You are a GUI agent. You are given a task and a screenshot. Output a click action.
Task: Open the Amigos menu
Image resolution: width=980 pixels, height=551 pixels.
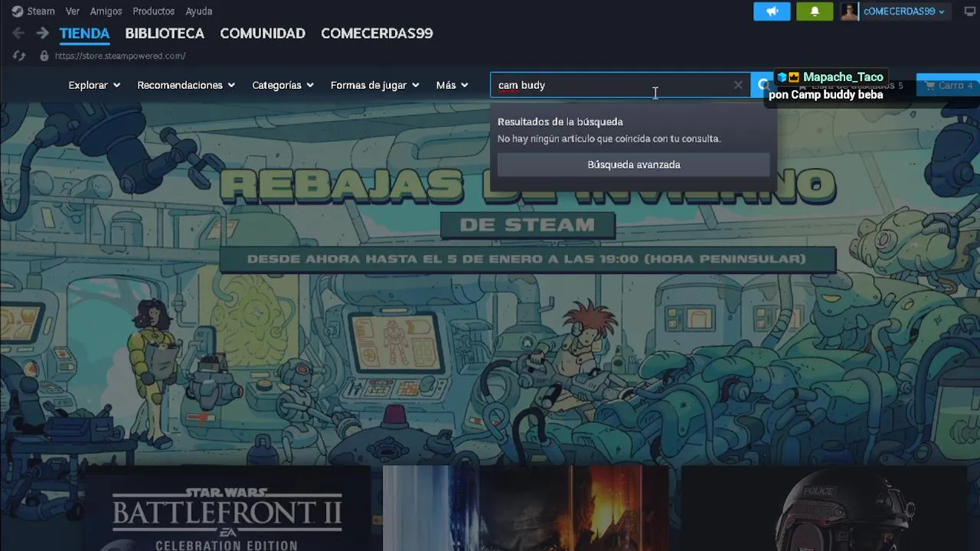(106, 11)
